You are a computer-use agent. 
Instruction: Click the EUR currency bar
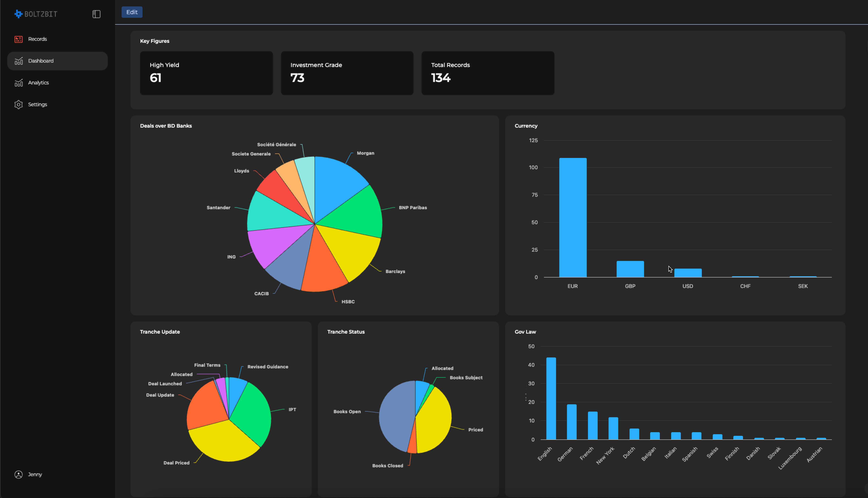[573, 217]
